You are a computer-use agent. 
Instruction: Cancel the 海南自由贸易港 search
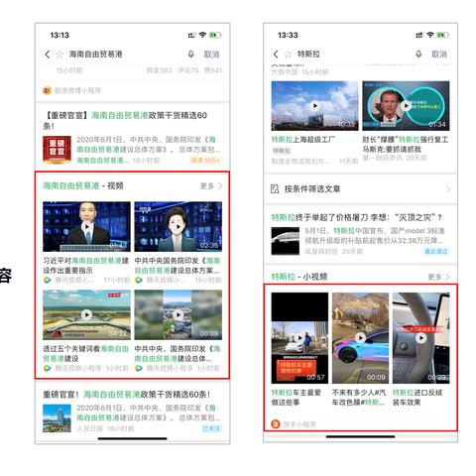pyautogui.click(x=211, y=55)
